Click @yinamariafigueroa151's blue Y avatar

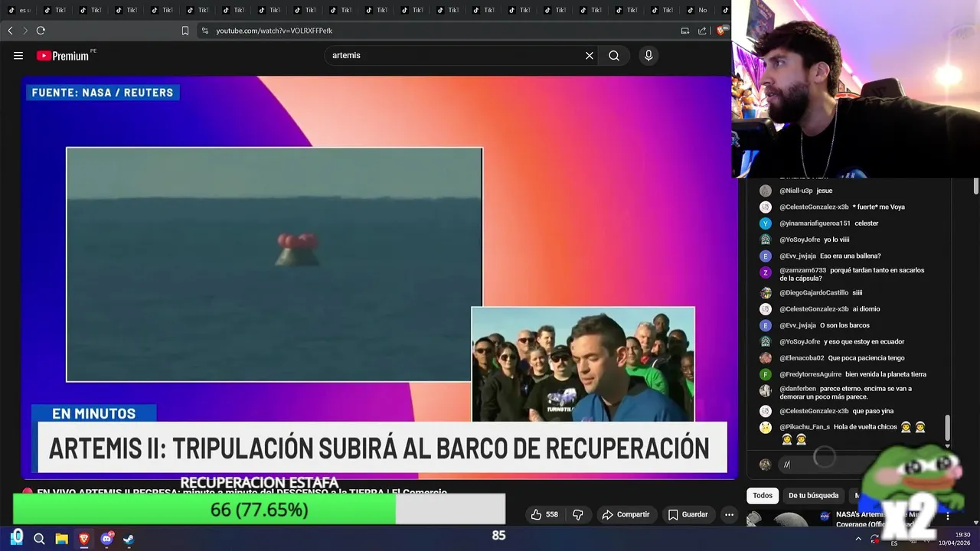(x=765, y=223)
